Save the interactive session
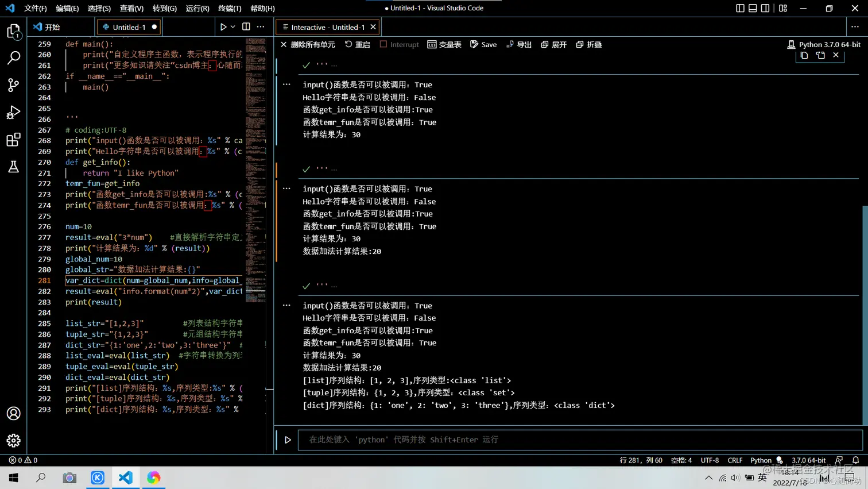 tap(483, 44)
